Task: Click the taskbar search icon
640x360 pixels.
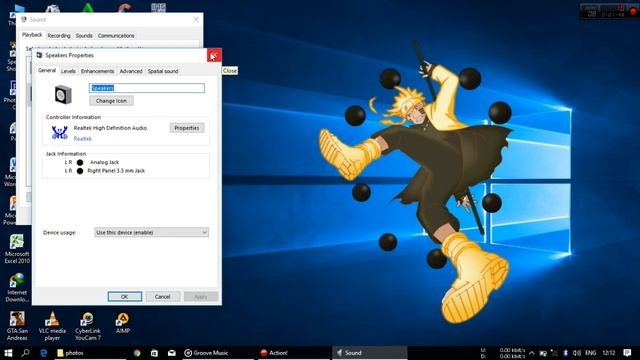Action: pyautogui.click(x=25, y=353)
